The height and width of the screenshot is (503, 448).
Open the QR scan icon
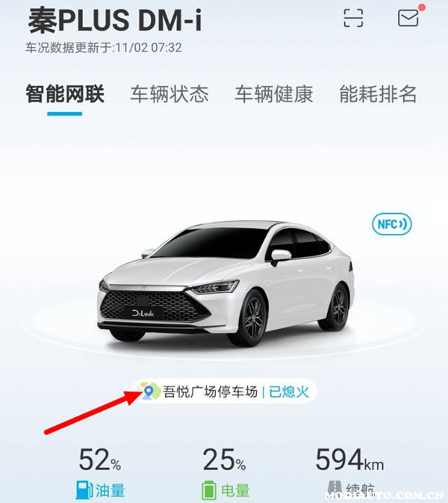[353, 18]
